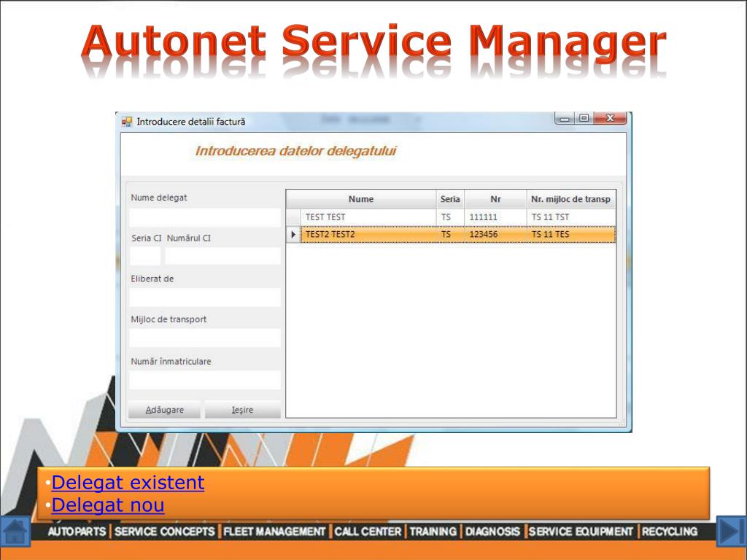Sort by the Nr column header

coord(495,199)
